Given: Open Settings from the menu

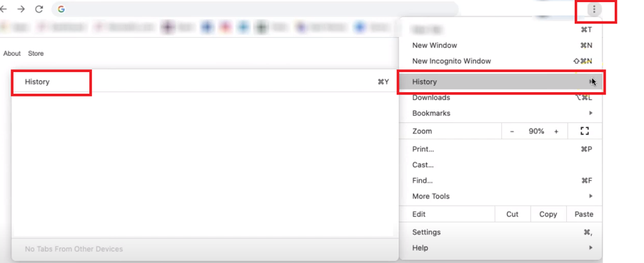Looking at the screenshot, I should click(500, 232).
